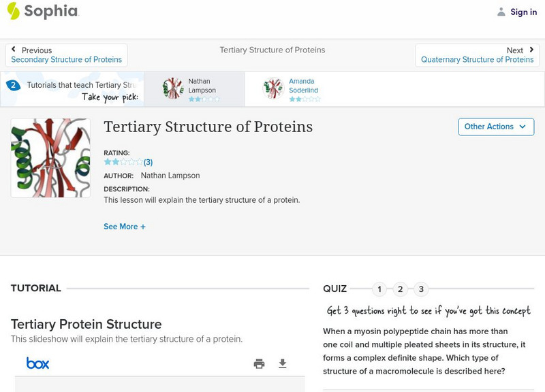Expand the See More + description
The width and height of the screenshot is (545, 392).
click(x=125, y=227)
